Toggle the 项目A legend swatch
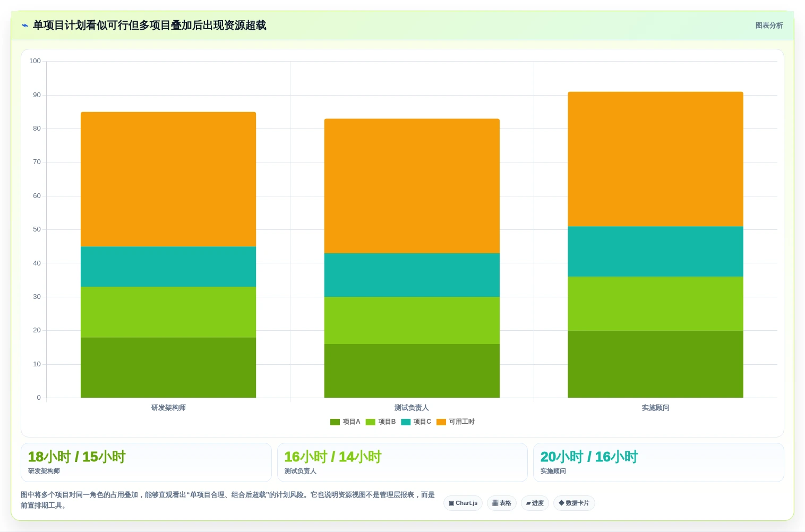 (x=335, y=422)
